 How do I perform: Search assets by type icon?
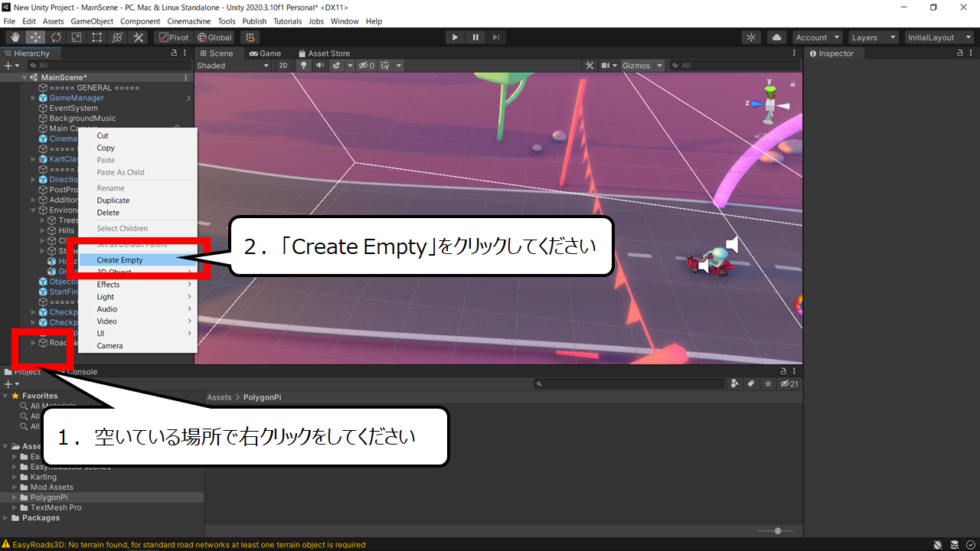tap(736, 384)
